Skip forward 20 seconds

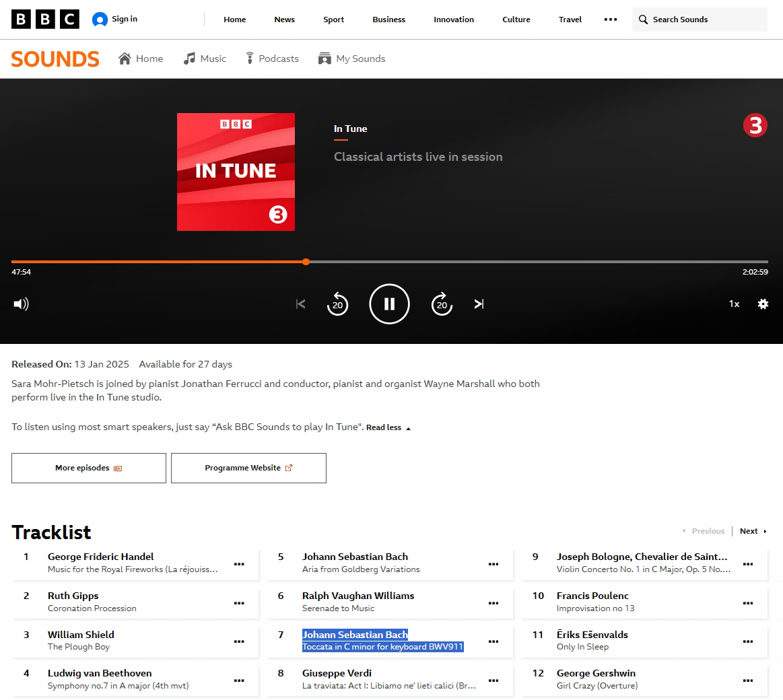(442, 304)
